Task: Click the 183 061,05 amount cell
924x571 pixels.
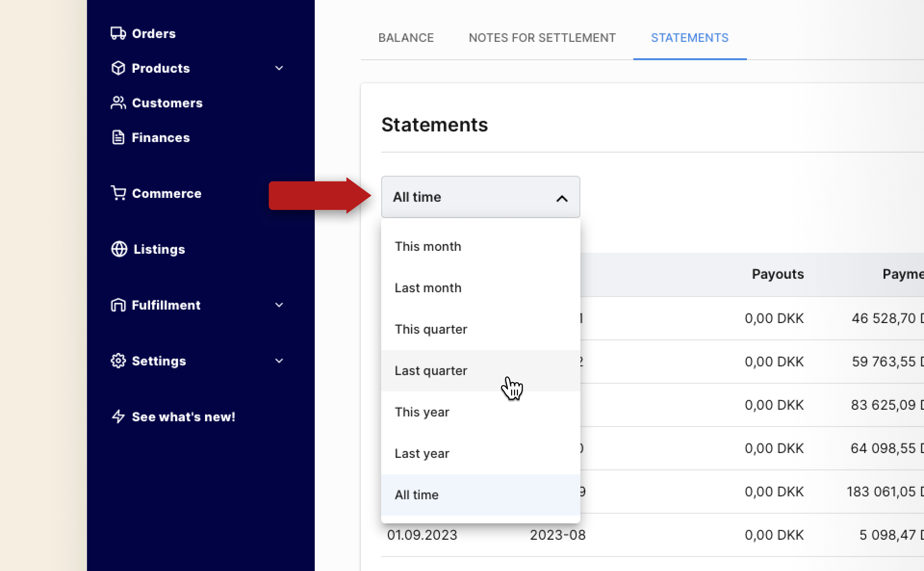Action: pyautogui.click(x=885, y=492)
